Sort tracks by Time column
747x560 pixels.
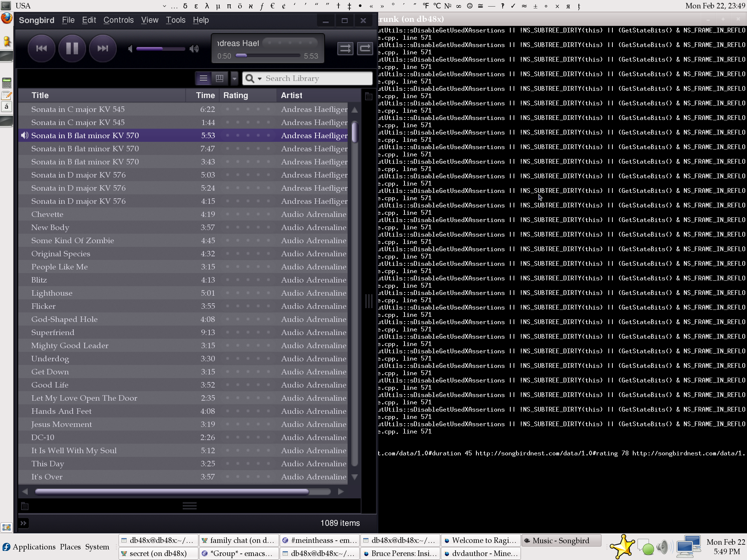pyautogui.click(x=203, y=96)
